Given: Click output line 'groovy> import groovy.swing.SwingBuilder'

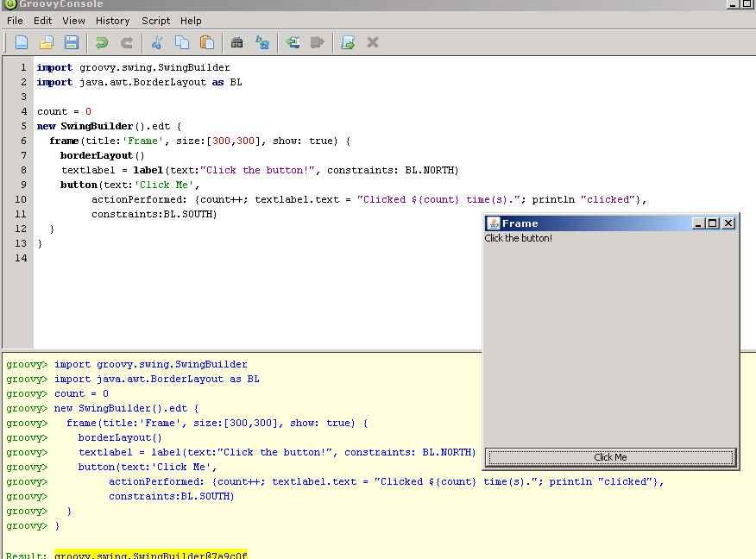Looking at the screenshot, I should tap(127, 364).
